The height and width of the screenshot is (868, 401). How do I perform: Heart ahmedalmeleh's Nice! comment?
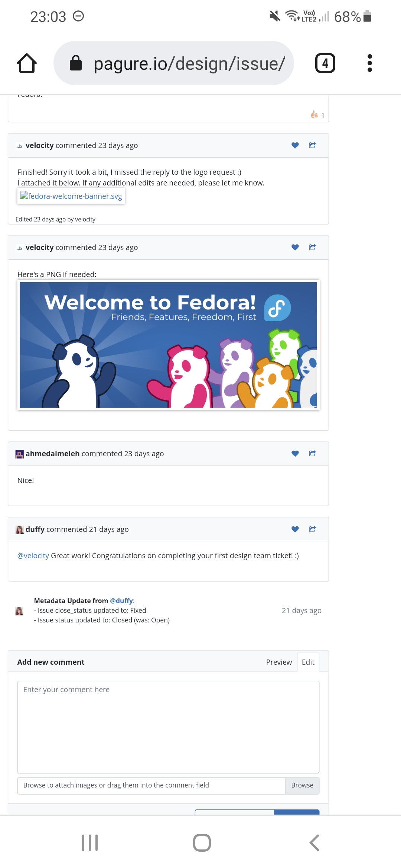pos(295,454)
